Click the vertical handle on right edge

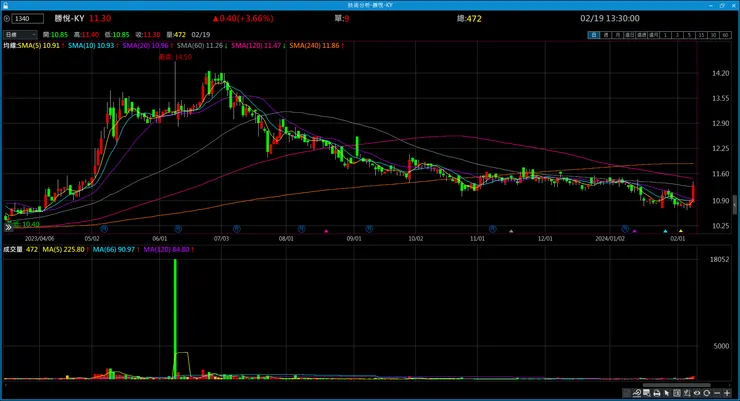[x=734, y=204]
